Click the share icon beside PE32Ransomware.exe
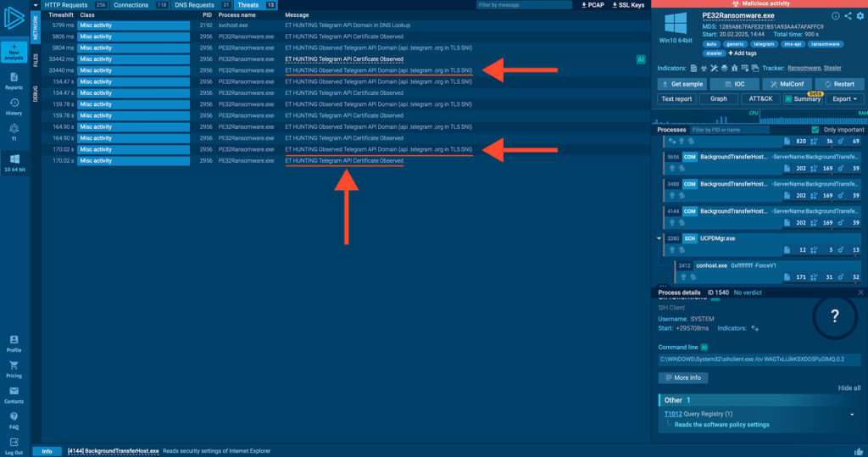This screenshot has width=868, height=457. (848, 16)
